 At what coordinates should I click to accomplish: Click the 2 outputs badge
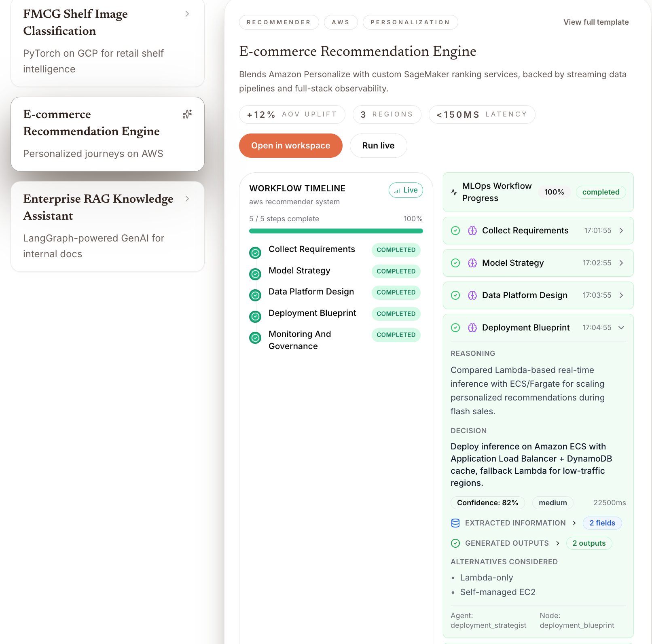589,543
